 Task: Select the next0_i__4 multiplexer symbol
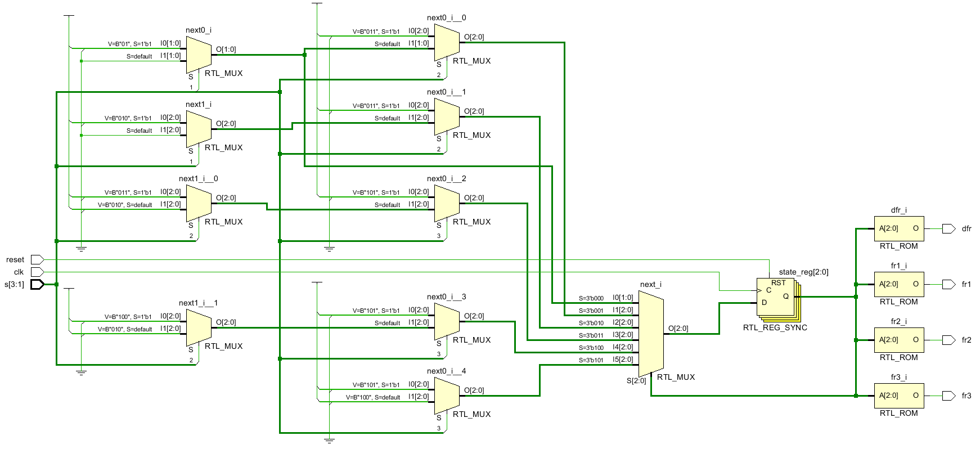[447, 396]
